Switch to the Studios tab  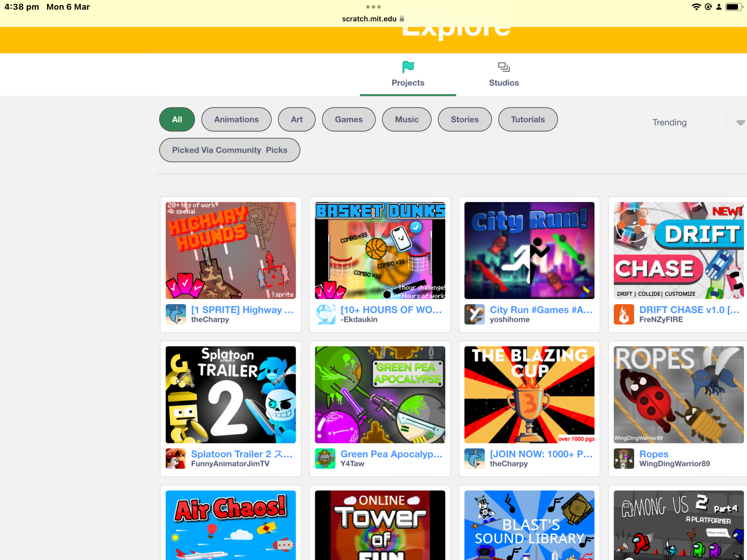coord(504,83)
